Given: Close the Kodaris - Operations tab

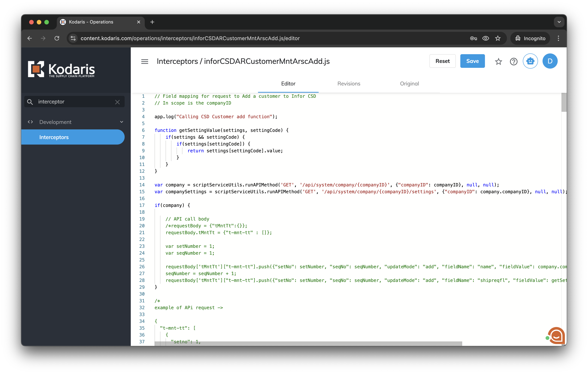Looking at the screenshot, I should point(139,22).
